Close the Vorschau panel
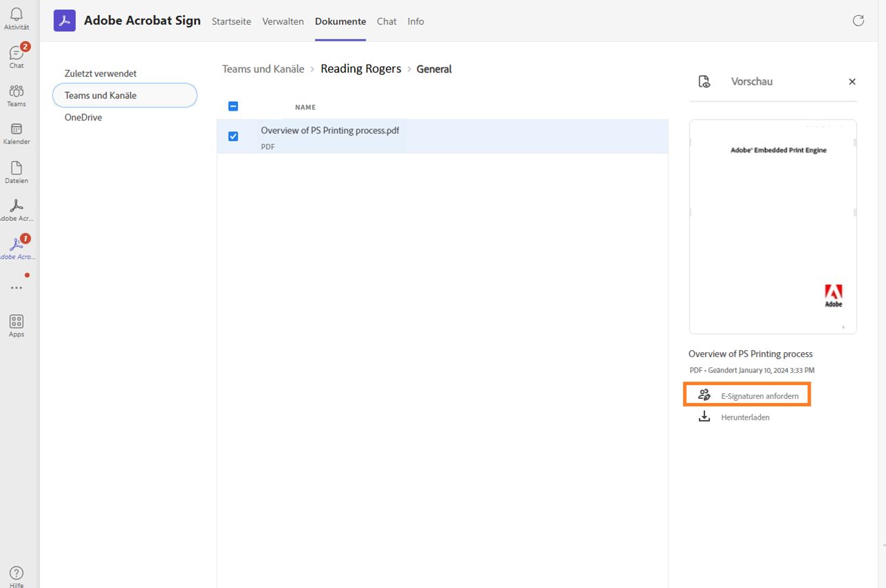 click(852, 82)
